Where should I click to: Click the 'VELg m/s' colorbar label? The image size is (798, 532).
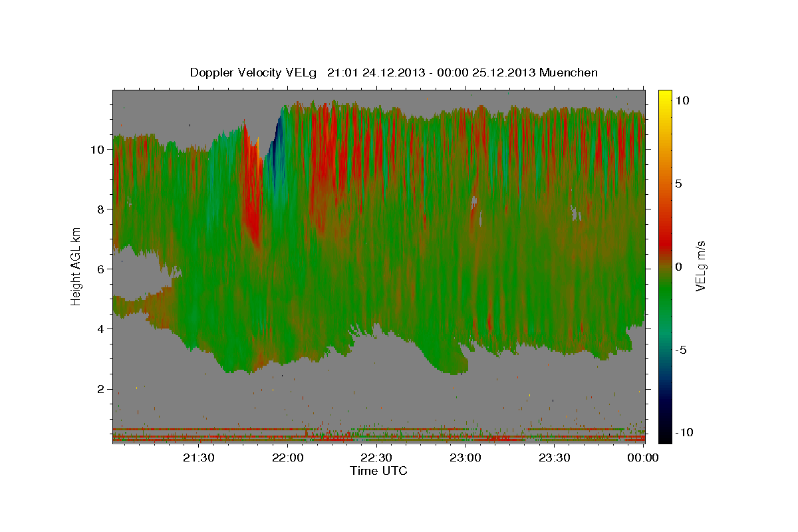[x=700, y=266]
